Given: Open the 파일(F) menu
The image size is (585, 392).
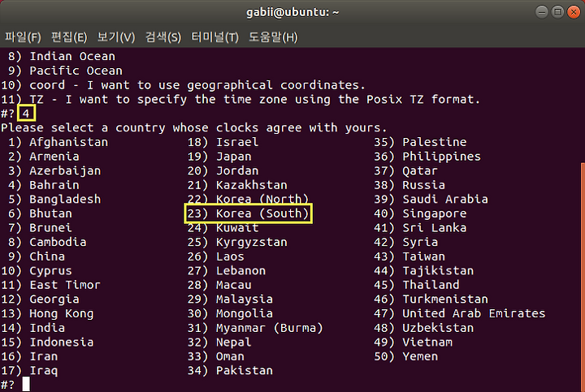Looking at the screenshot, I should (x=23, y=37).
